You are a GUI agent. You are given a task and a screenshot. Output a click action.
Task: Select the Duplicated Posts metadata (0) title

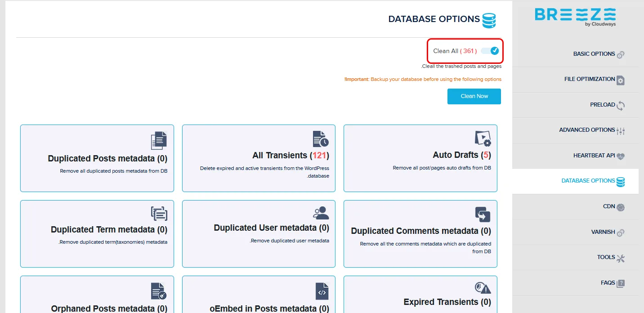(x=107, y=158)
